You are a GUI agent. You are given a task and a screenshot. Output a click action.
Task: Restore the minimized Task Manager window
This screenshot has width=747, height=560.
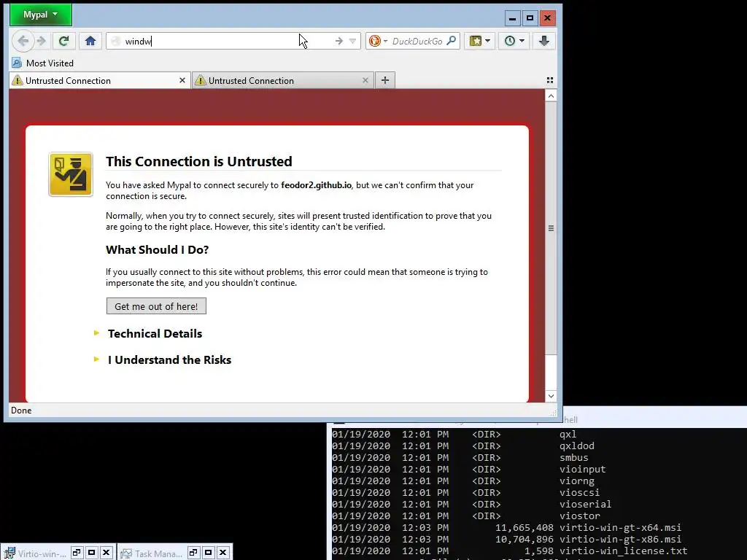(x=193, y=553)
